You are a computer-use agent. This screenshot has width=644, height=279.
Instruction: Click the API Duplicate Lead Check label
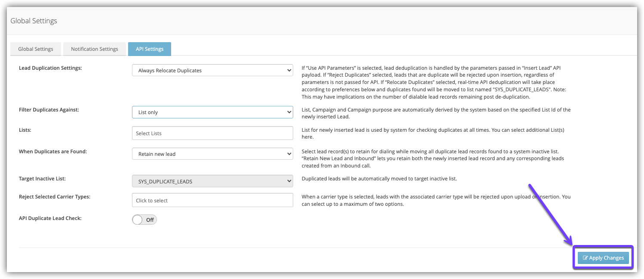tap(50, 218)
